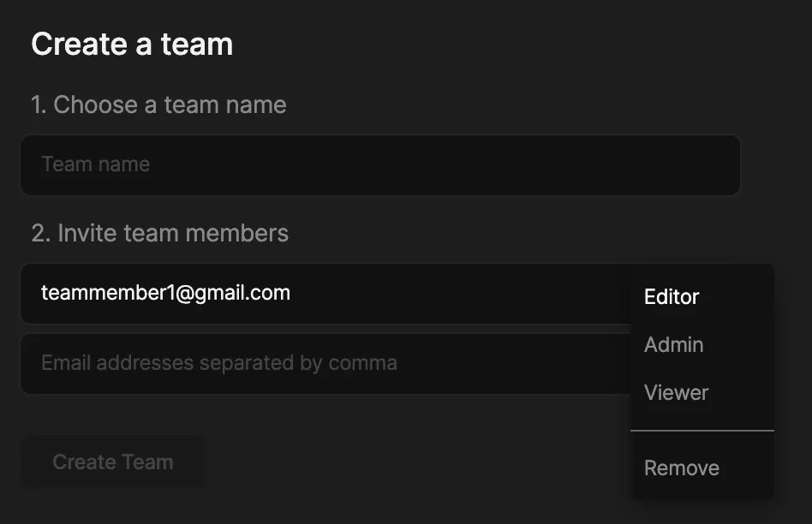Choose the Admin role option
812x524 pixels.
pos(673,345)
